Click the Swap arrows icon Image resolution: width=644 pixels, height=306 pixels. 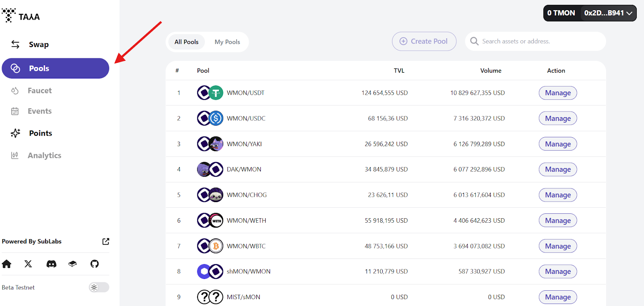pyautogui.click(x=15, y=45)
